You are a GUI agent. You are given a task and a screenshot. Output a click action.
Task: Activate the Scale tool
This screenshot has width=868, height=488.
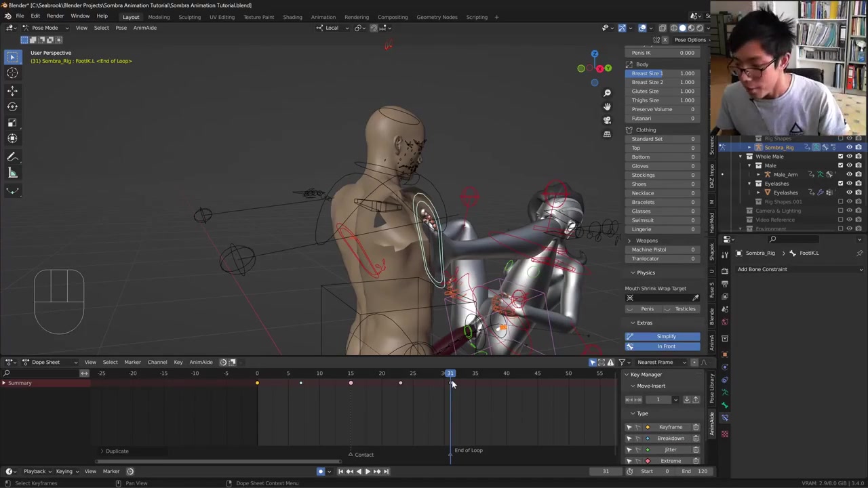12,123
